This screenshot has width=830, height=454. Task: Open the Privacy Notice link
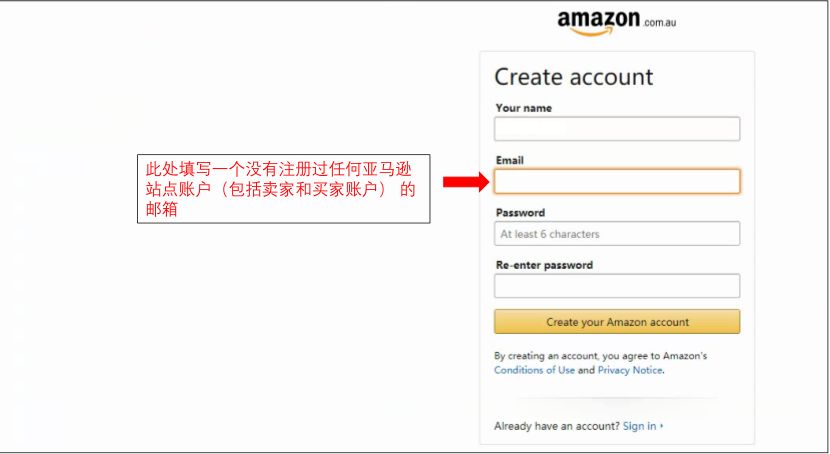point(630,370)
